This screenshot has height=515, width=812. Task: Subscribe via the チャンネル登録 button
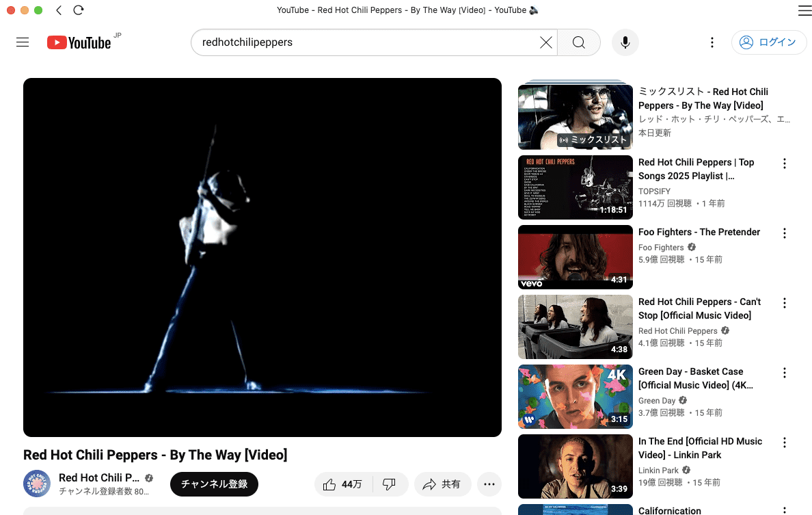[x=214, y=484]
